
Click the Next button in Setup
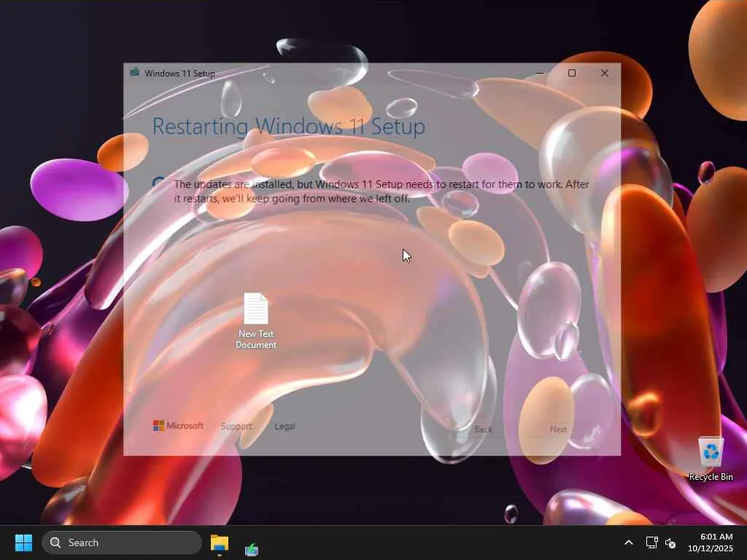(558, 429)
